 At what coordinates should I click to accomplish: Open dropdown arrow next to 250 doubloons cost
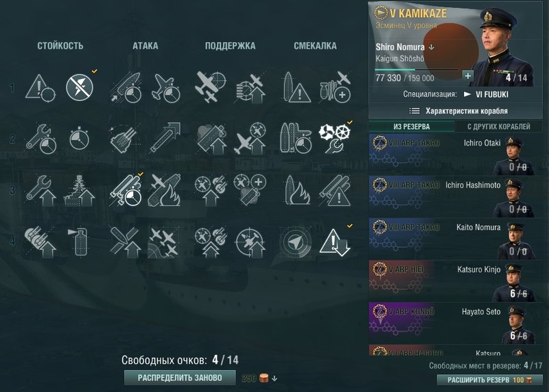(x=274, y=379)
